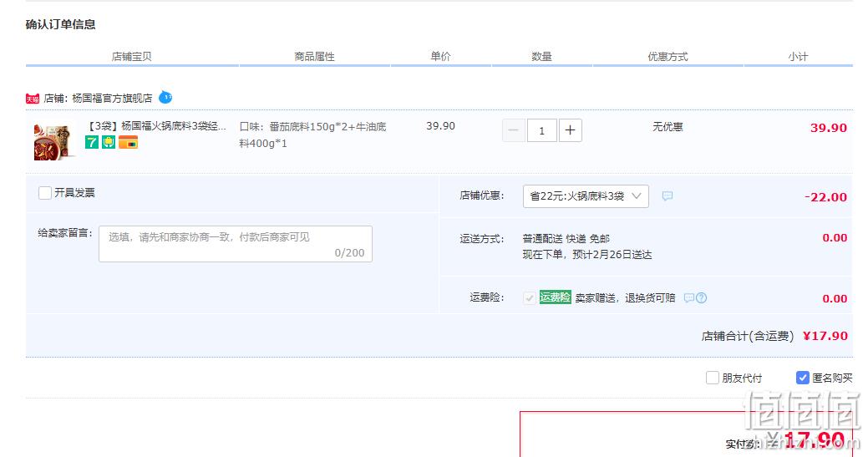Open the question mark help for 运费险
Image resolution: width=868 pixels, height=457 pixels.
point(702,297)
